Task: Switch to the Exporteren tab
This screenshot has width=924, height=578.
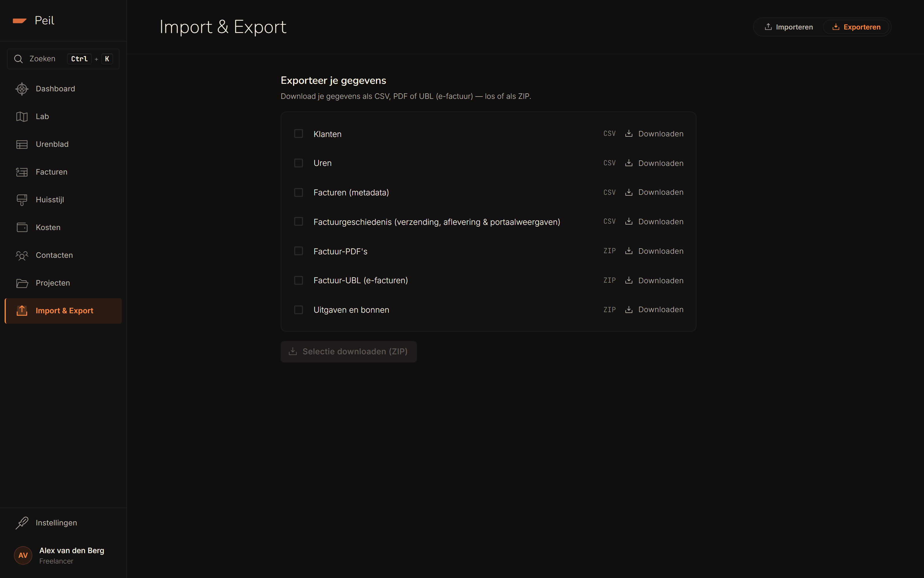Action: 856,27
